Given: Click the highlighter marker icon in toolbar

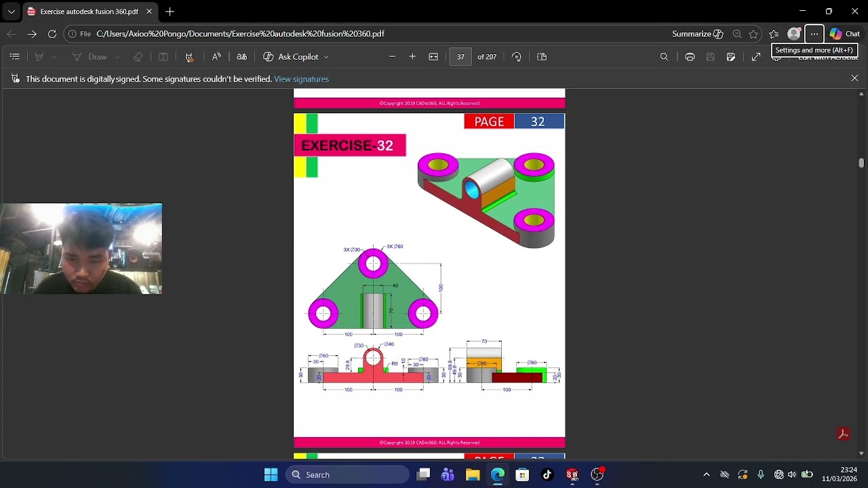Looking at the screenshot, I should 189,57.
